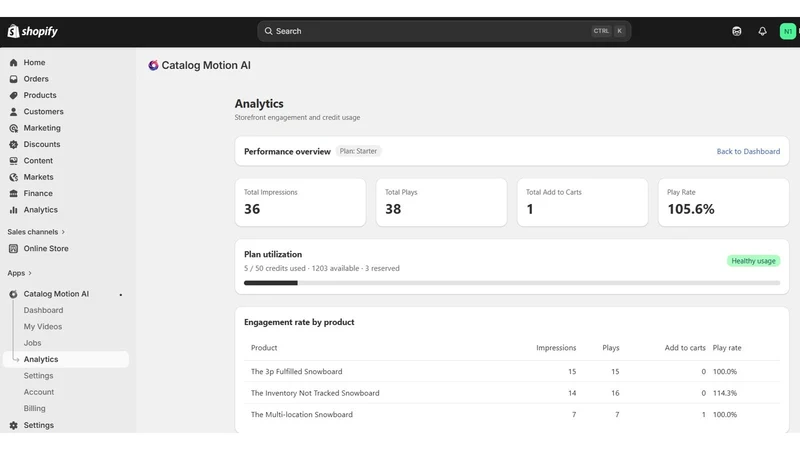Click the Plan: Starter badge
The height and width of the screenshot is (450, 800).
pyautogui.click(x=358, y=151)
